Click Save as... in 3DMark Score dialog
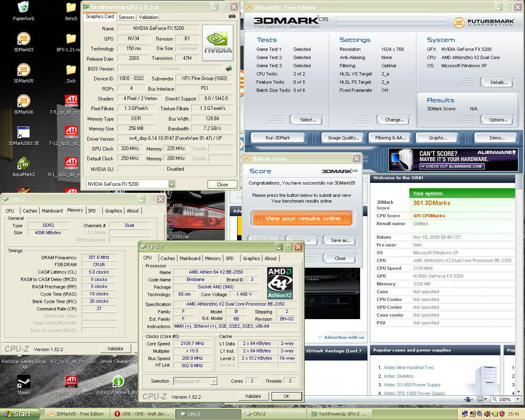 pos(340,240)
